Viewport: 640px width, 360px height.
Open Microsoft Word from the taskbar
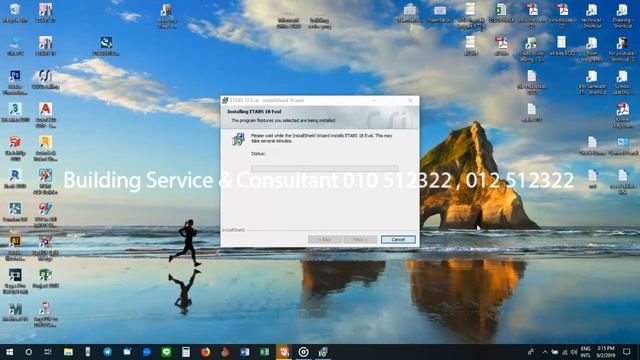click(x=244, y=352)
